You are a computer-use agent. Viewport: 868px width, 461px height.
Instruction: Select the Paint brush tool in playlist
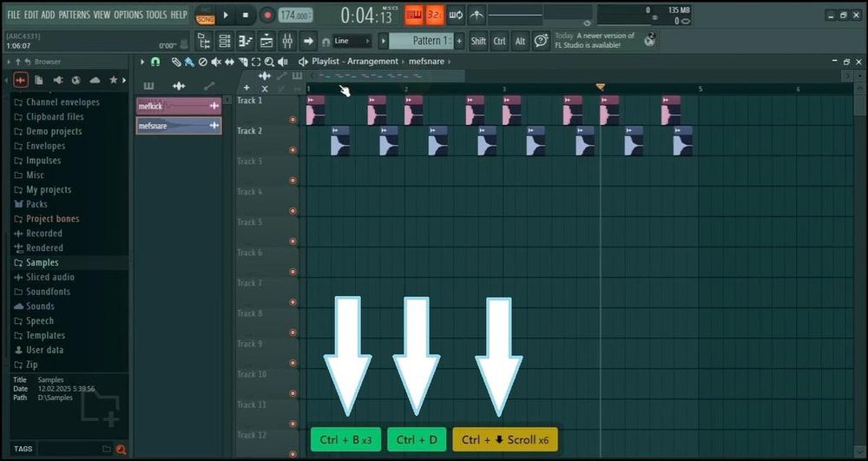189,62
